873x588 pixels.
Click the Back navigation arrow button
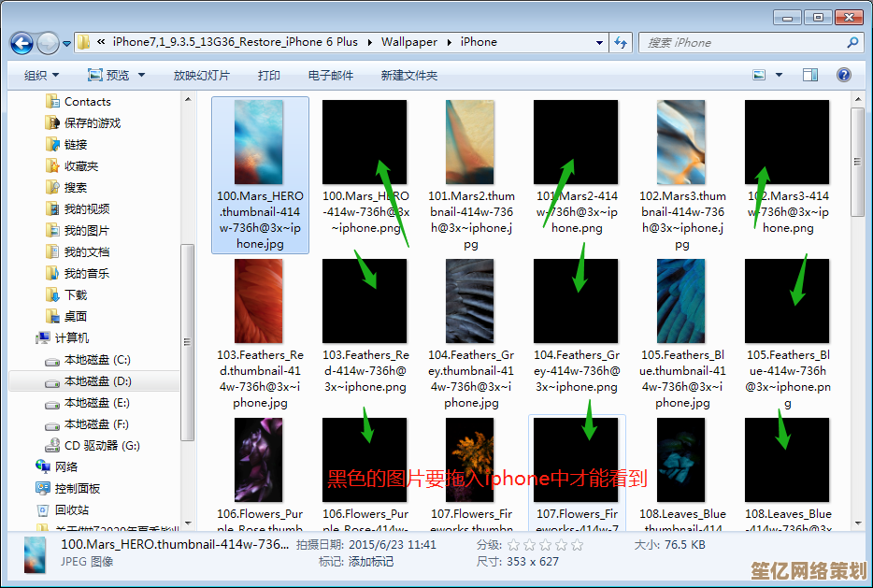pyautogui.click(x=21, y=43)
